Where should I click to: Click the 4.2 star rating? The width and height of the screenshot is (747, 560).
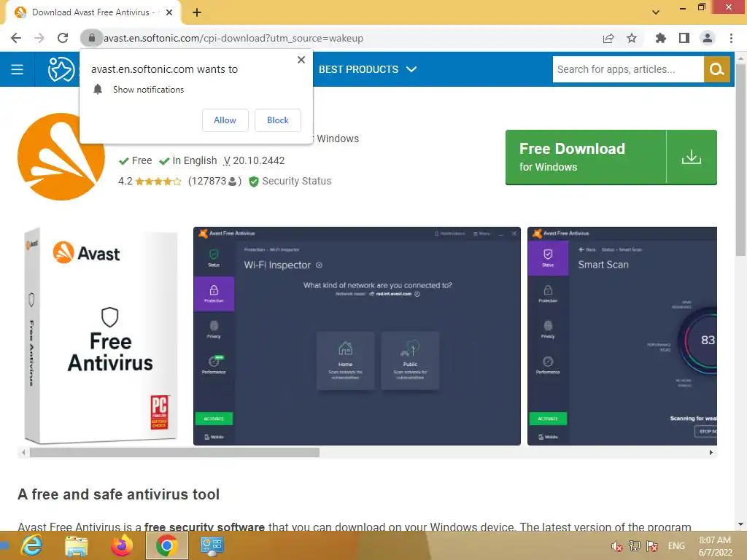point(149,182)
